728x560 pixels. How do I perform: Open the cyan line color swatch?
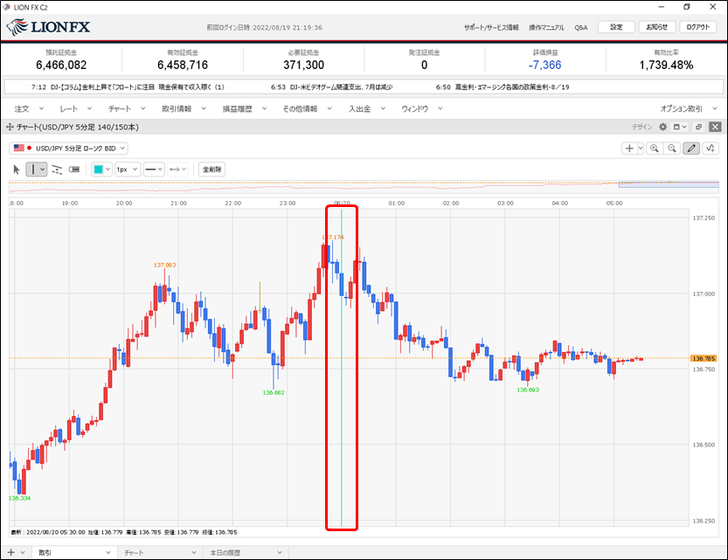[x=98, y=169]
